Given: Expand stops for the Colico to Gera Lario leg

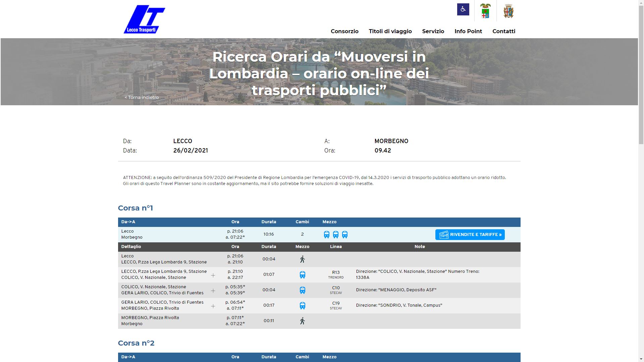Looking at the screenshot, I should [213, 291].
